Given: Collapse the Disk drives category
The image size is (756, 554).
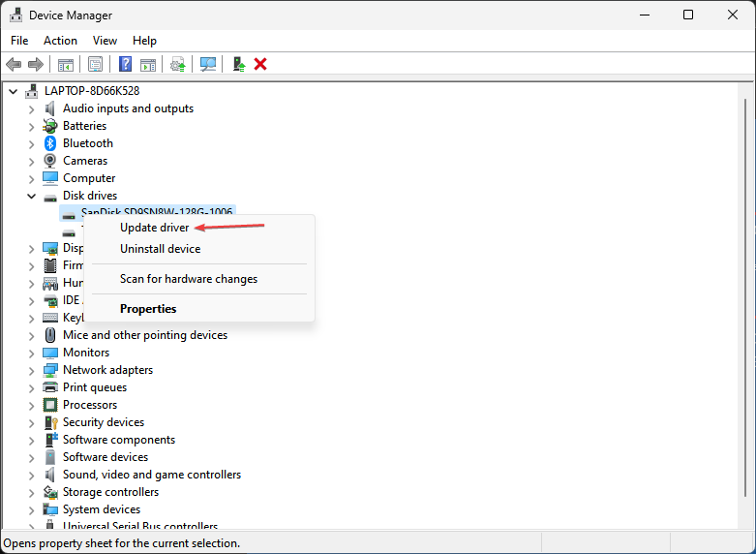Looking at the screenshot, I should [31, 196].
